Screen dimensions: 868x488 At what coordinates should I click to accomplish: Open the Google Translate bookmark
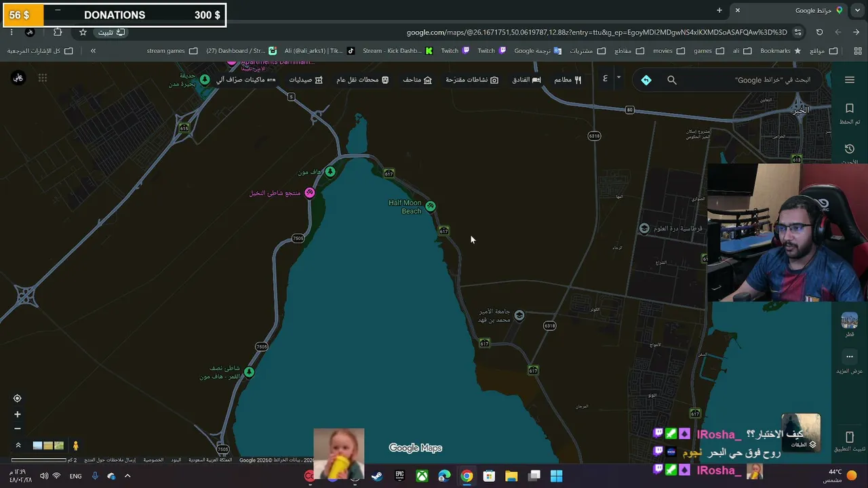538,51
